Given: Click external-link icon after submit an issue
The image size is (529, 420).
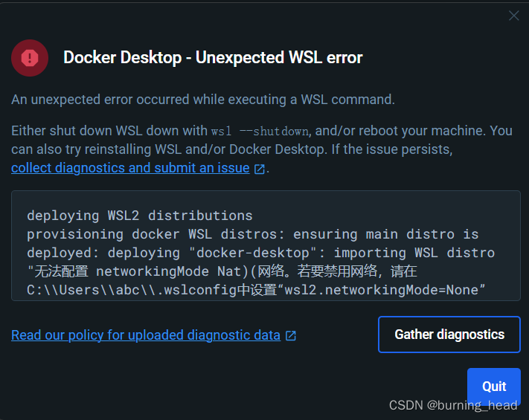Looking at the screenshot, I should point(259,169).
